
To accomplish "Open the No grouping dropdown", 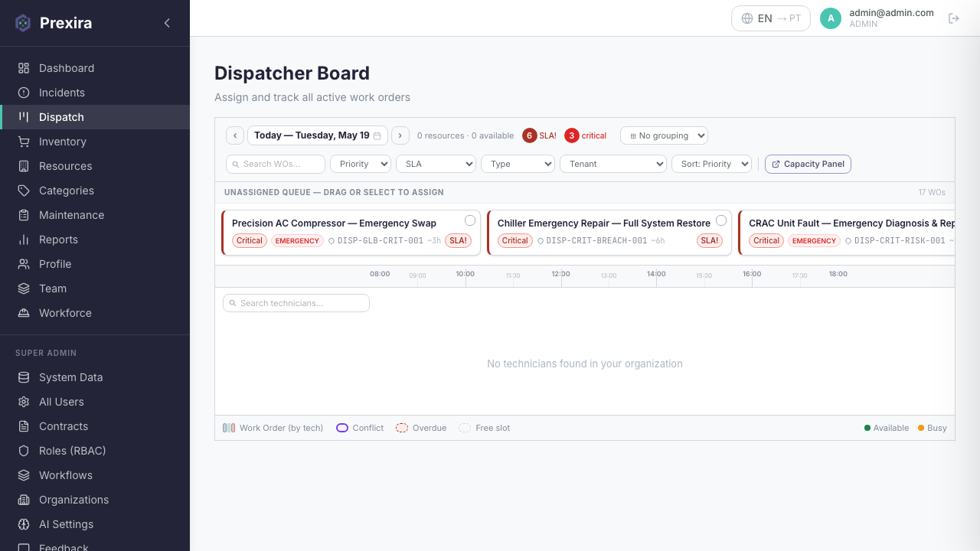I will [664, 135].
